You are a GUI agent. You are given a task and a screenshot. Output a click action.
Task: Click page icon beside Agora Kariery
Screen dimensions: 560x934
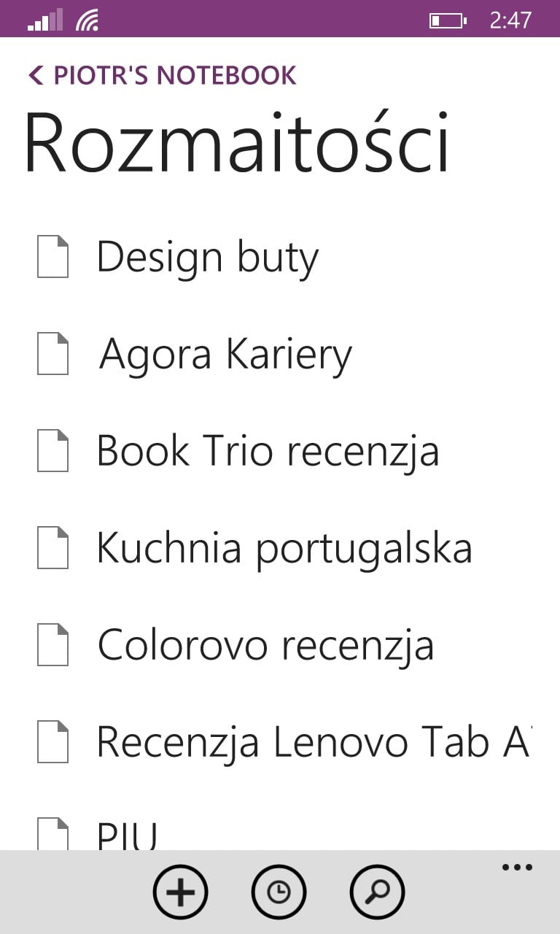pyautogui.click(x=53, y=354)
